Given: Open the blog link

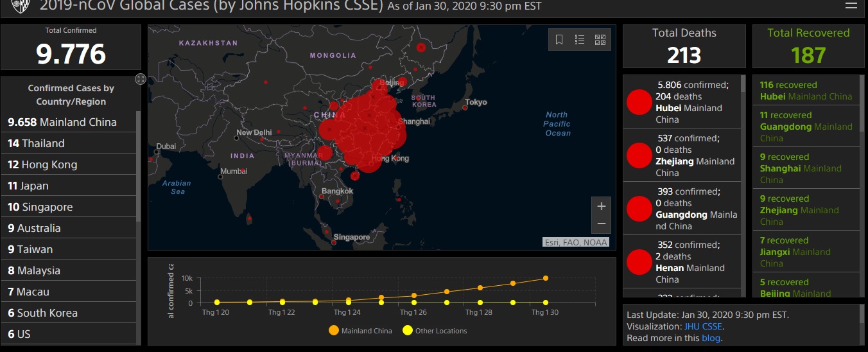Looking at the screenshot, I should click(x=710, y=338).
